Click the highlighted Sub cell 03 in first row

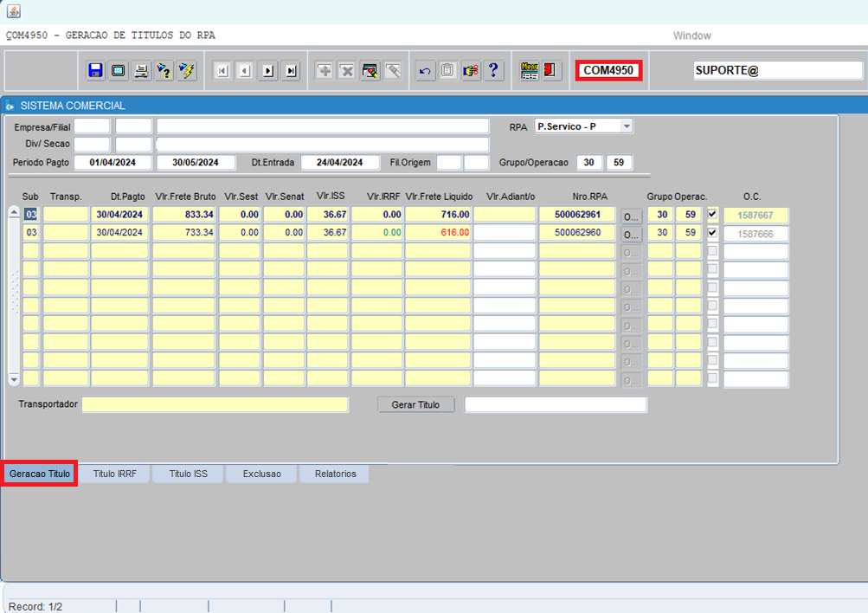(31, 215)
